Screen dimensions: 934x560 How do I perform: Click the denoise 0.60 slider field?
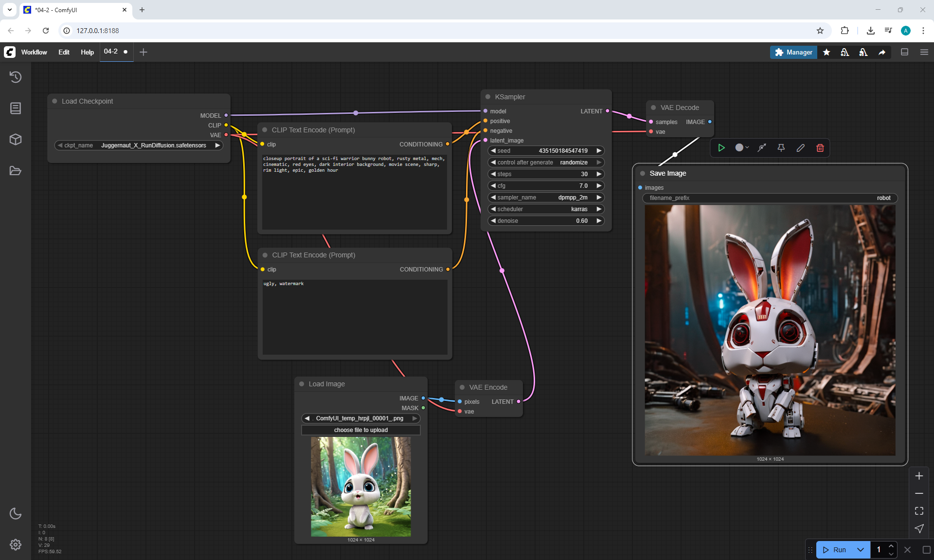546,221
